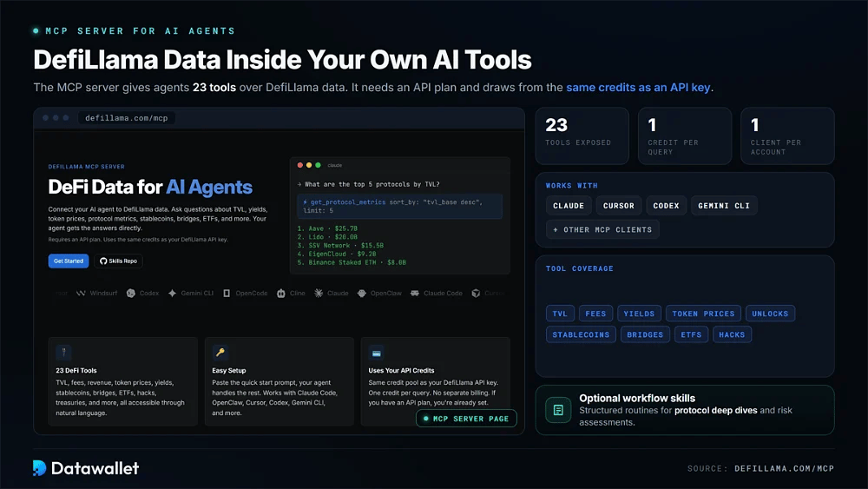This screenshot has height=489, width=868.
Task: Select the FEES coverage tag
Action: pos(595,314)
